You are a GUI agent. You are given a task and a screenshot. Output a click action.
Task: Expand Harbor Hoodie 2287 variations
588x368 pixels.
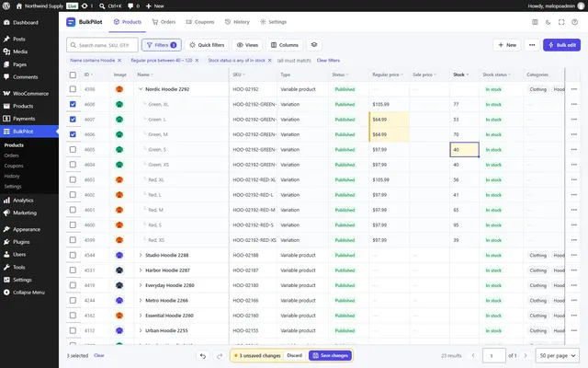click(x=141, y=270)
